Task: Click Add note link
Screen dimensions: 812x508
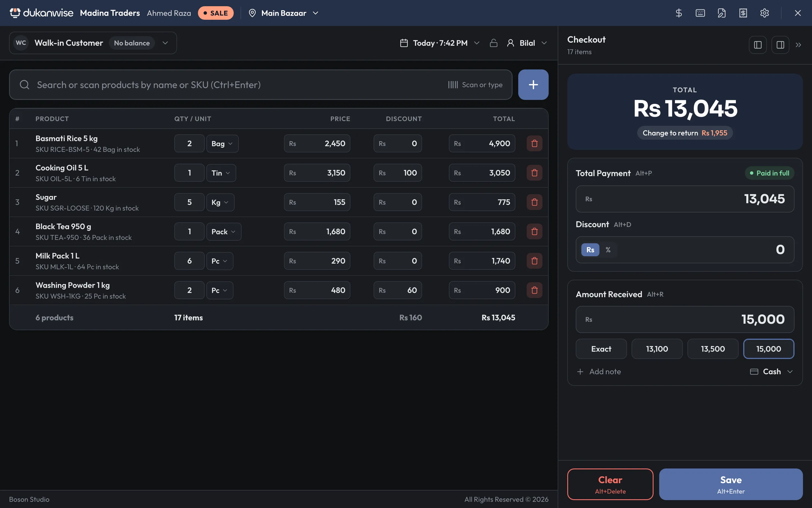Action: click(599, 372)
